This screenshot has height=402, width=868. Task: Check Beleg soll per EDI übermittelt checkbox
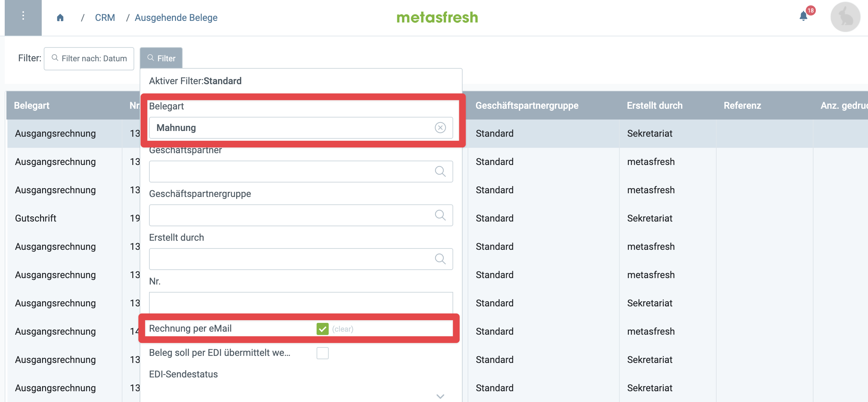click(322, 353)
